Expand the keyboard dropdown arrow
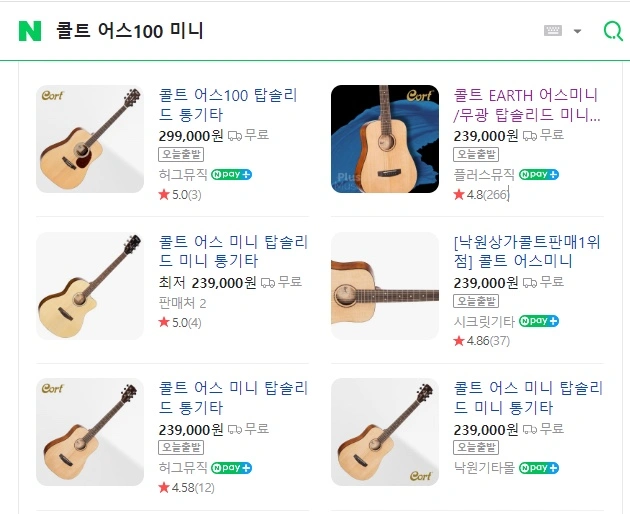The width and height of the screenshot is (630, 514). tap(577, 31)
